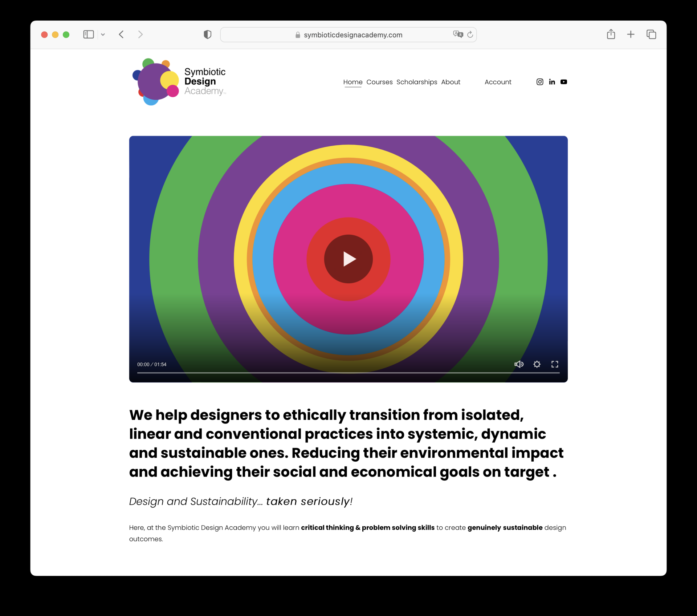Open the tab overview icon
Screen dimensions: 697x616
click(651, 35)
